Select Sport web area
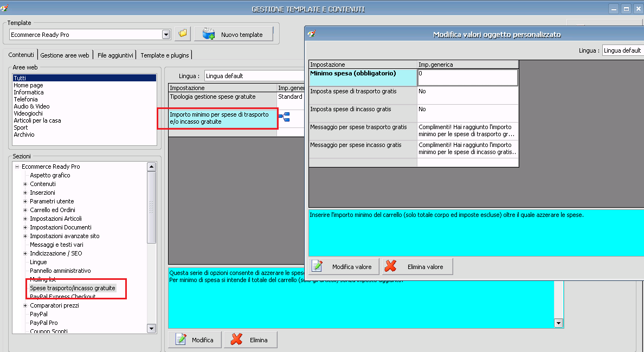This screenshot has width=644, height=352. pyautogui.click(x=21, y=127)
